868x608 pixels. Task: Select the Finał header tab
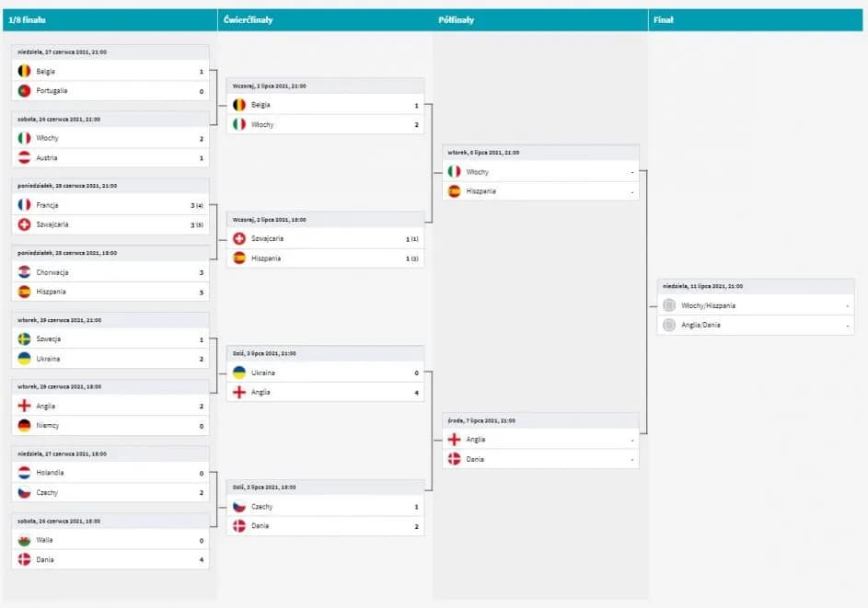point(663,19)
